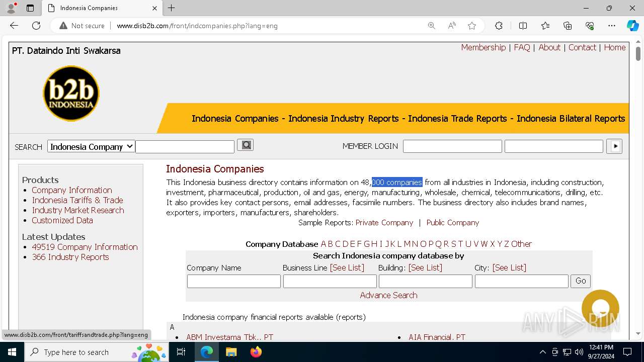Open Task View on taskbar
The image size is (644, 362).
(x=181, y=352)
